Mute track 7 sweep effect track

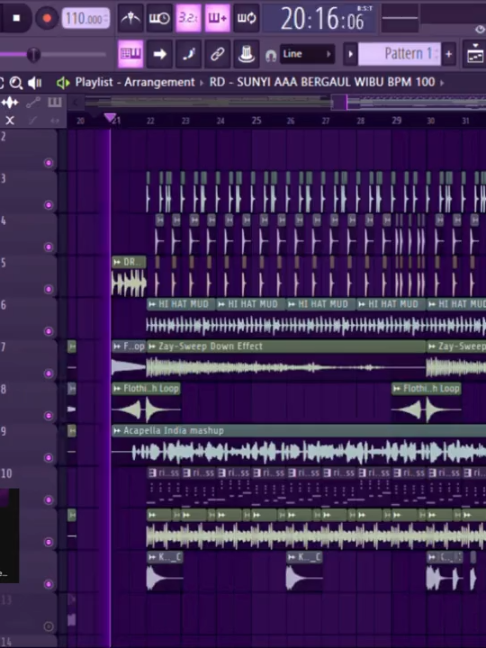(49, 374)
